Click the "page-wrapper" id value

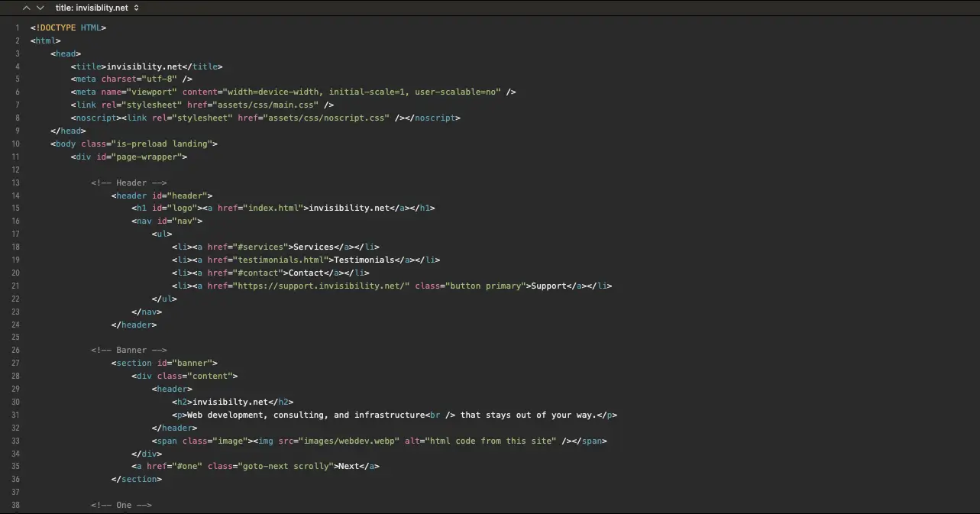[x=149, y=157]
